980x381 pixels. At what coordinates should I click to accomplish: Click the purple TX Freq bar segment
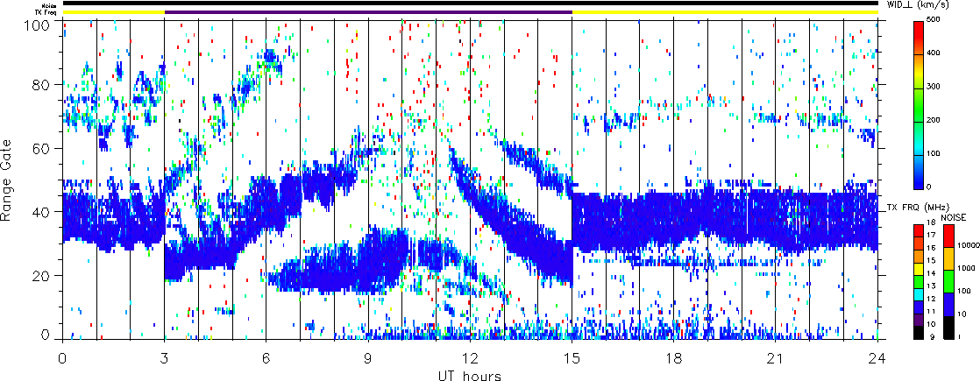pyautogui.click(x=368, y=12)
